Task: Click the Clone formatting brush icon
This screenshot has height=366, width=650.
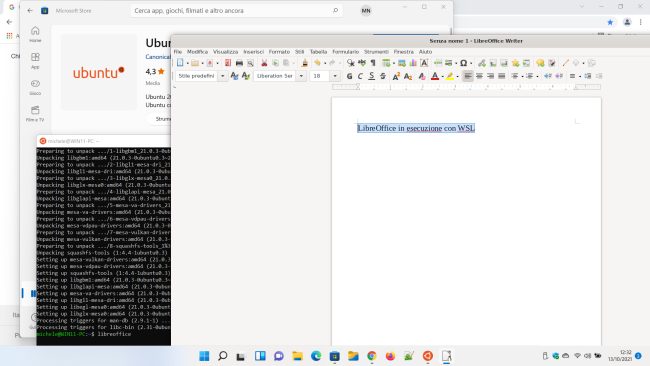Action: pyautogui.click(x=305, y=63)
